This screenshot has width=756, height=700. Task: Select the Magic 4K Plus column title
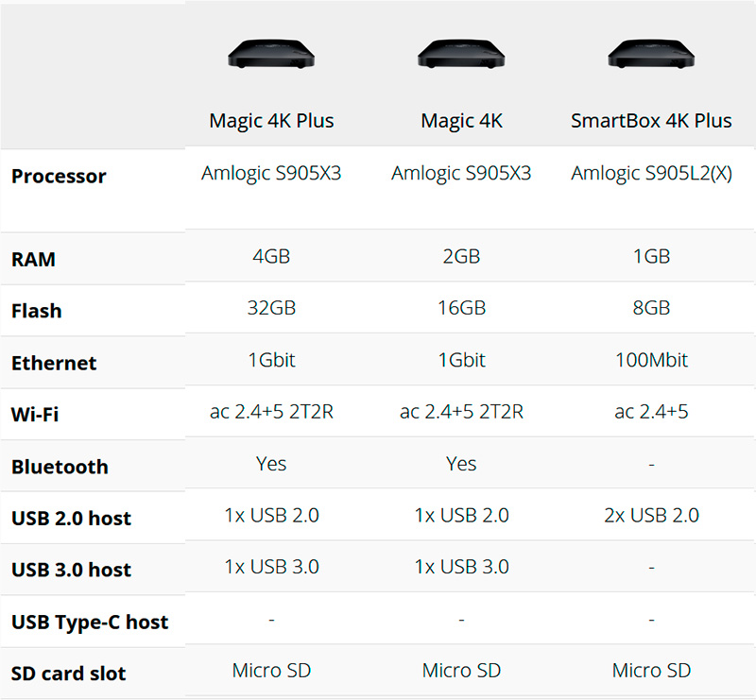pos(271,121)
